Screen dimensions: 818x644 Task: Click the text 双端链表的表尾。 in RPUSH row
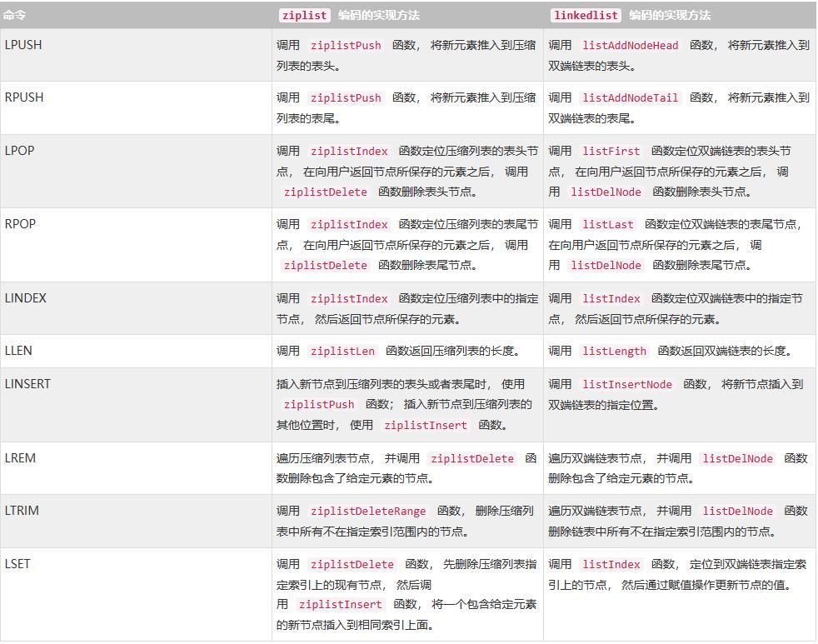tap(592, 118)
